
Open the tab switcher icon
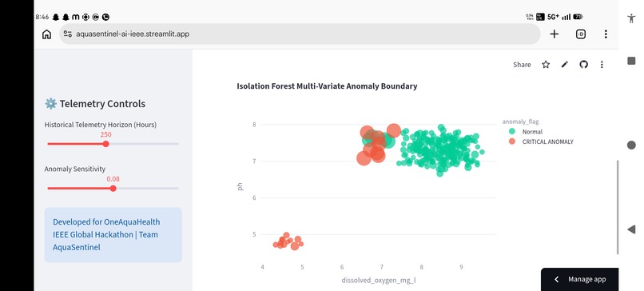[580, 34]
